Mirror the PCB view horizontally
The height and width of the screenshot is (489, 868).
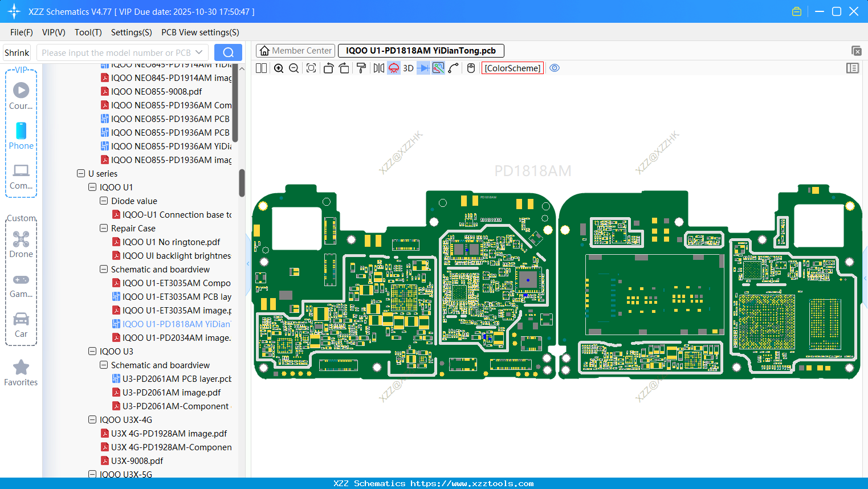(378, 68)
